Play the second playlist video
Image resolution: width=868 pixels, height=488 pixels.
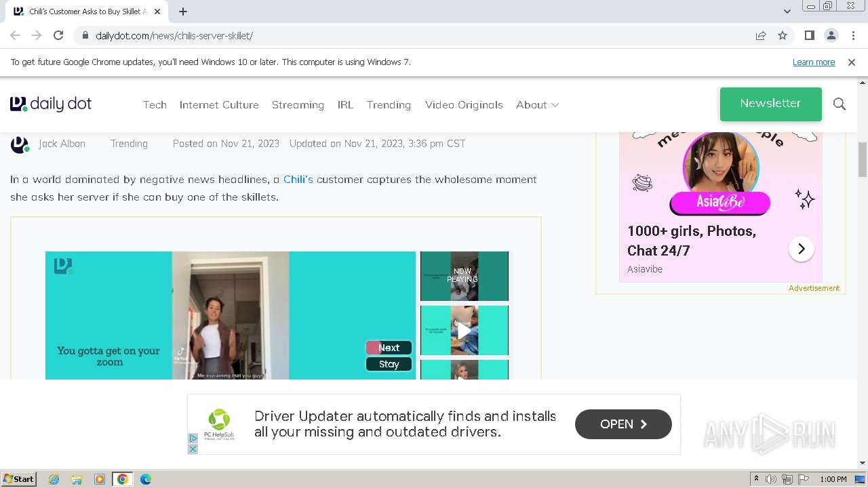pos(465,330)
